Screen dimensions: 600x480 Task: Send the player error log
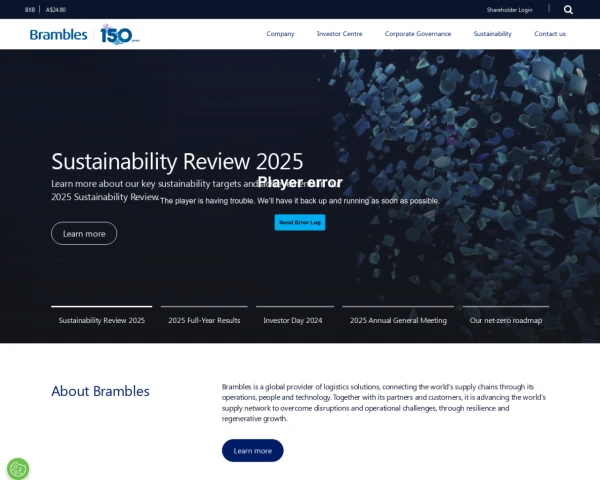pyautogui.click(x=300, y=222)
